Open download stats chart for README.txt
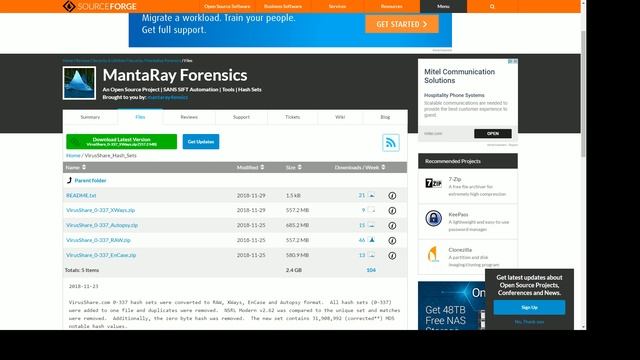 (x=371, y=195)
